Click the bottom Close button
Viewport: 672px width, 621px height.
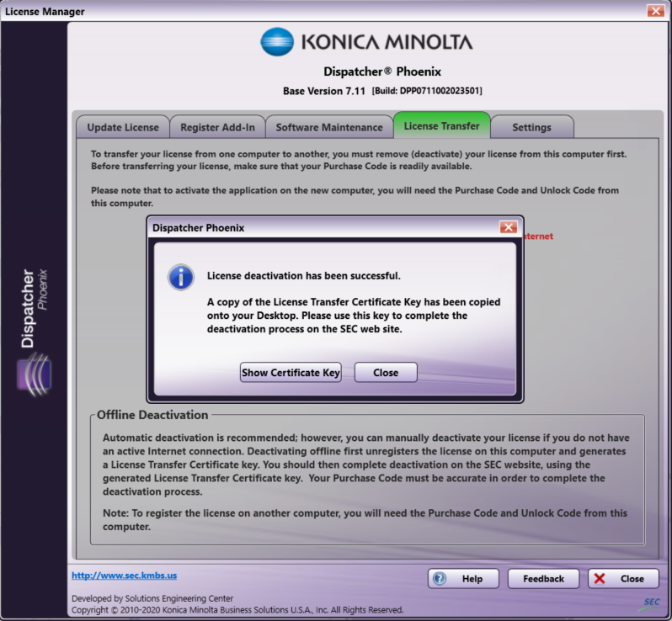pyautogui.click(x=623, y=579)
